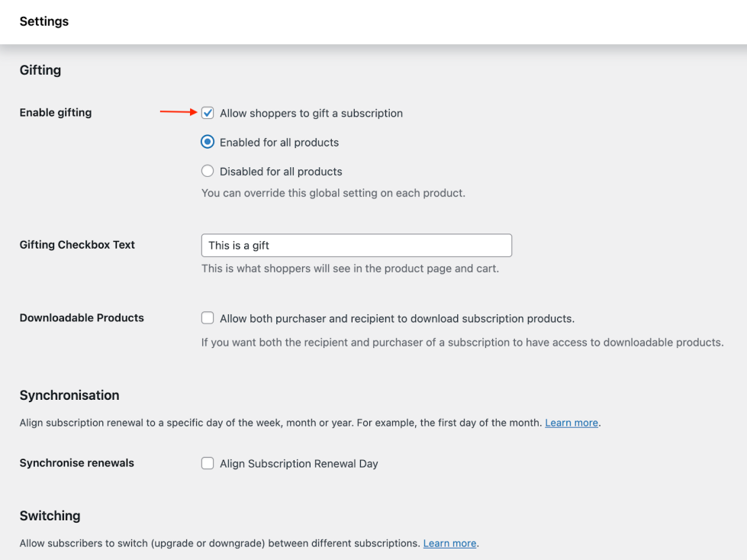Click the Enable gifting label

point(55,113)
